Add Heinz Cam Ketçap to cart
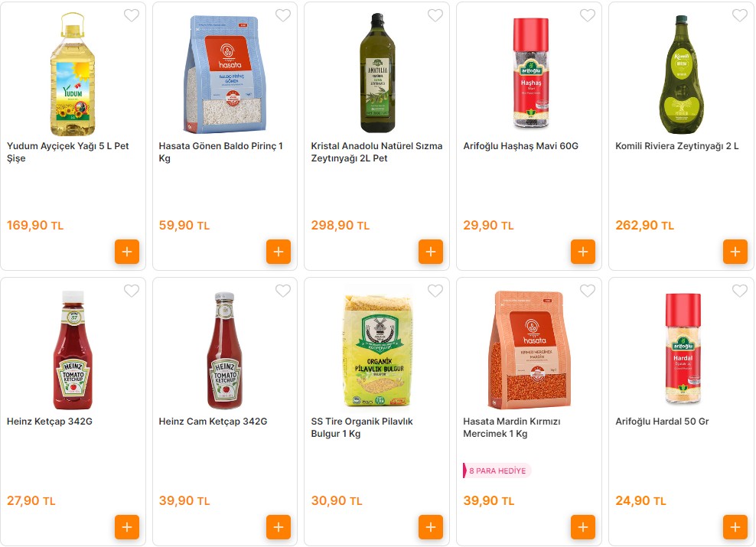Screen dimensions: 756x547 (x=279, y=527)
